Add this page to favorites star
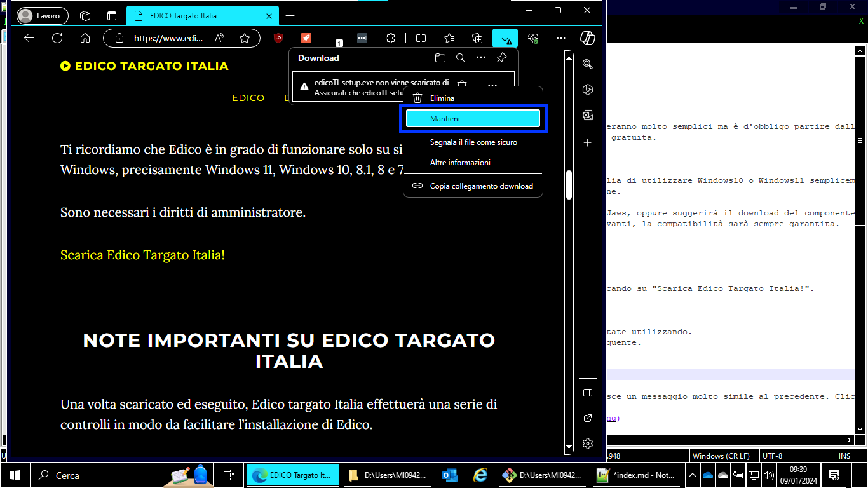868x488 pixels. tap(245, 38)
